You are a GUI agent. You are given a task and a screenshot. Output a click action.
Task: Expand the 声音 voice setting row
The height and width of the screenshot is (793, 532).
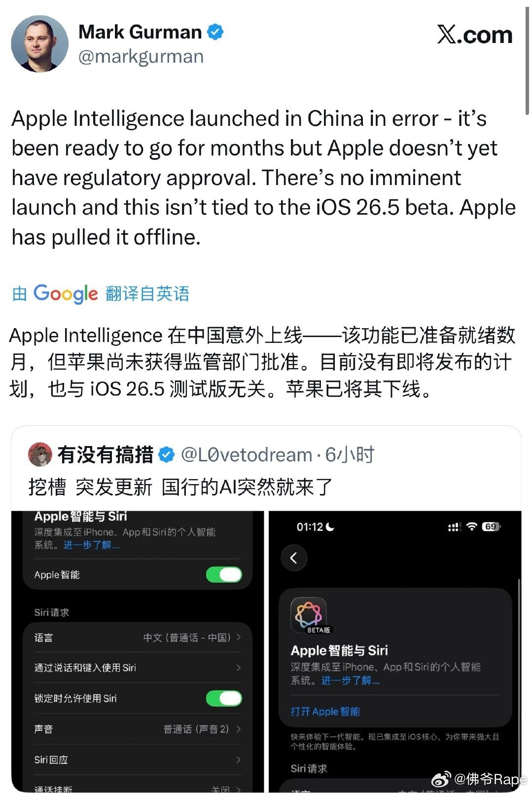[138, 729]
